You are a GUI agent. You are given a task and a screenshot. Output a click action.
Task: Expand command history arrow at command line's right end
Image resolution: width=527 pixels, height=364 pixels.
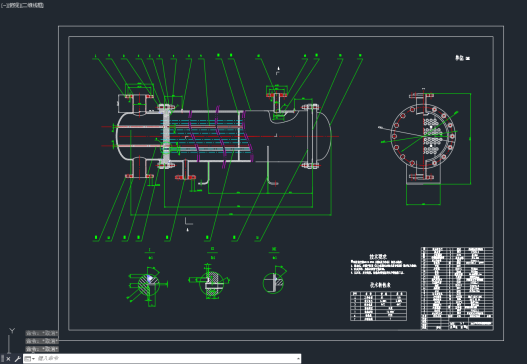tap(298, 359)
